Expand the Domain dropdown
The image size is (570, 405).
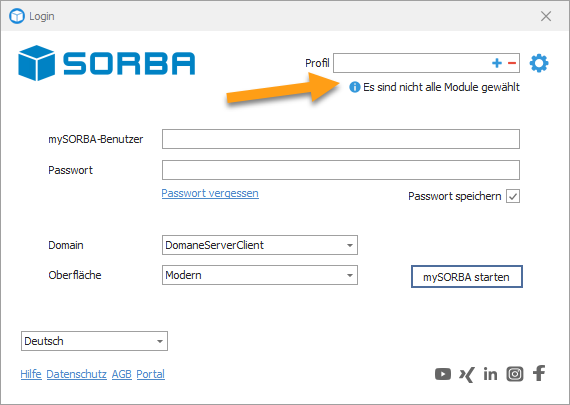click(x=260, y=245)
